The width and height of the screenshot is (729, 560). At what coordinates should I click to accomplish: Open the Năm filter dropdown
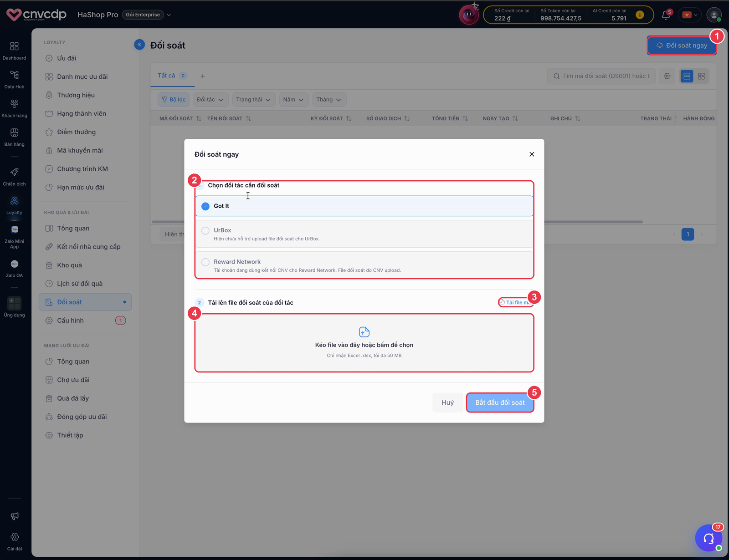tap(293, 100)
